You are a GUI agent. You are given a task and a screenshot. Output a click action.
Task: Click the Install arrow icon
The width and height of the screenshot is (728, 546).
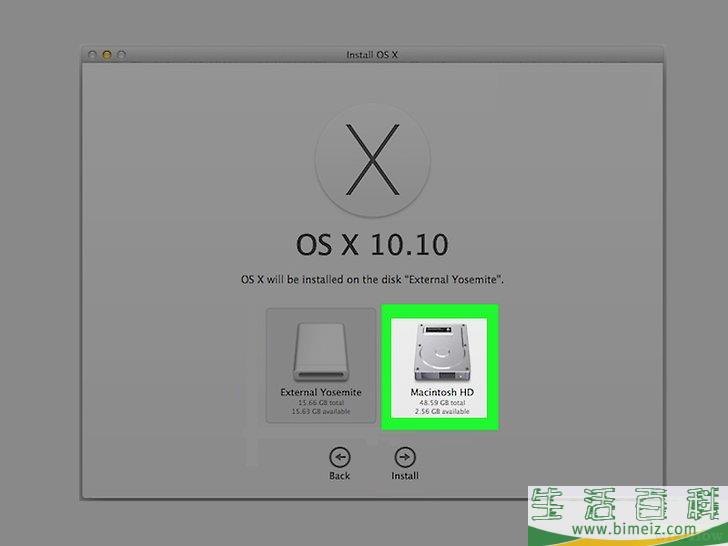coord(404,456)
